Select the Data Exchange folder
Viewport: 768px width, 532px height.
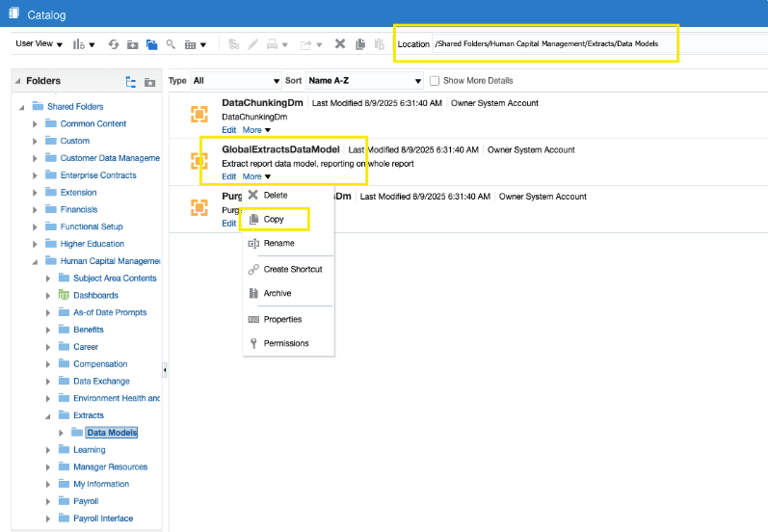point(101,381)
